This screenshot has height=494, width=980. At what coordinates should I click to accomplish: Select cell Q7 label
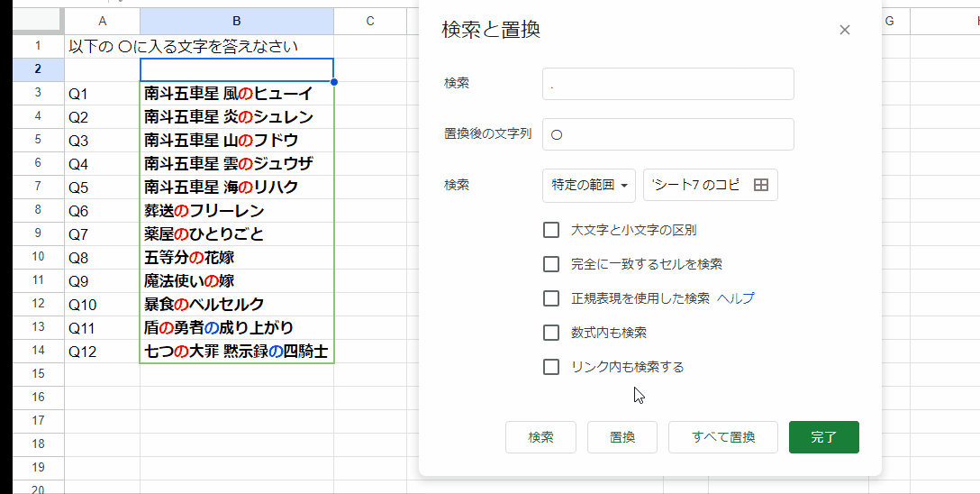pyautogui.click(x=102, y=233)
